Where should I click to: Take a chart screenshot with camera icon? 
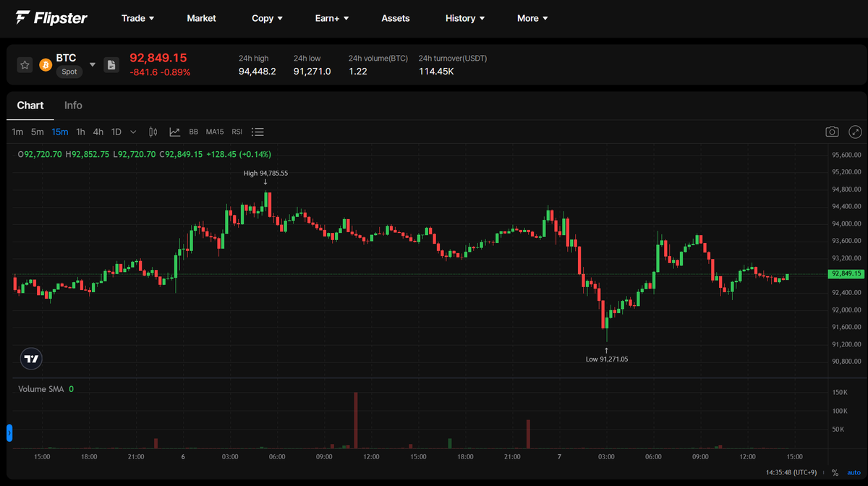tap(832, 132)
